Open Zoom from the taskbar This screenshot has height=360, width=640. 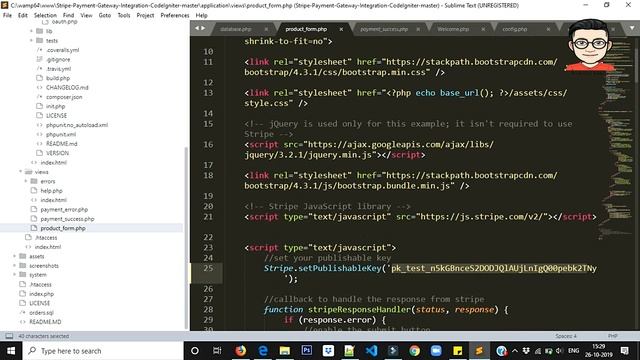pos(436,351)
